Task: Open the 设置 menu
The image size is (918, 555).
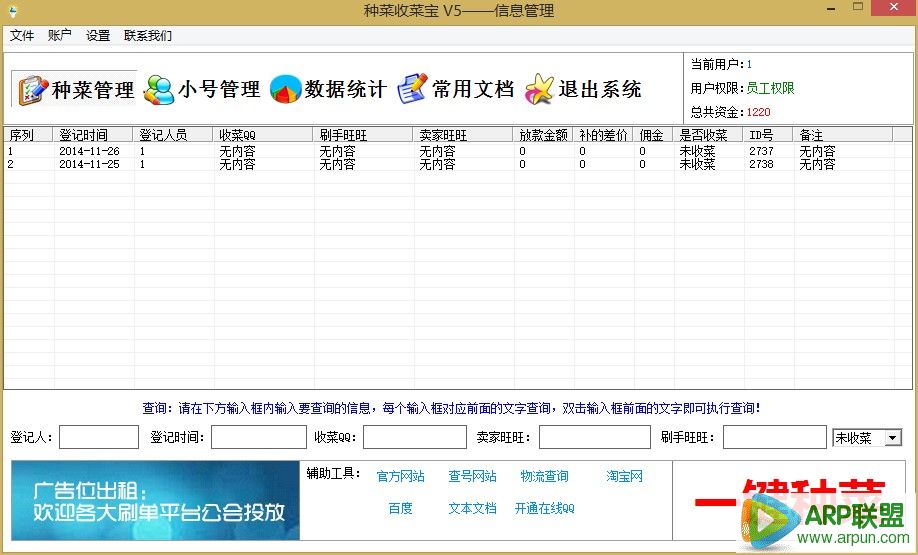Action: 98,36
